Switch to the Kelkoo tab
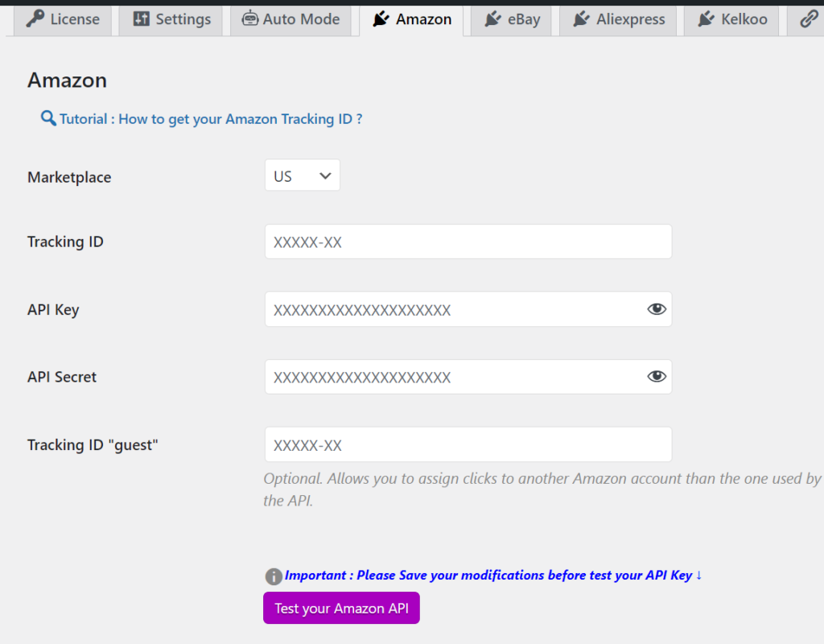Image resolution: width=824 pixels, height=644 pixels. (731, 20)
